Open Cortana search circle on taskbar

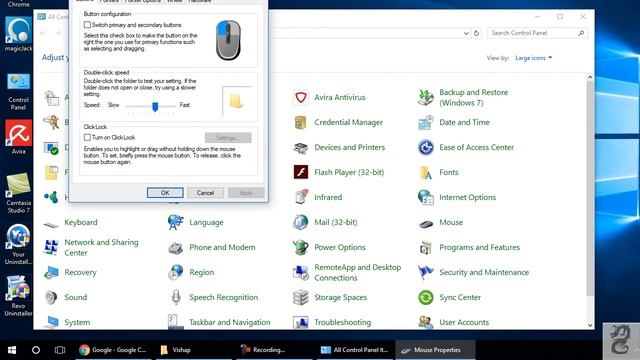(36, 350)
